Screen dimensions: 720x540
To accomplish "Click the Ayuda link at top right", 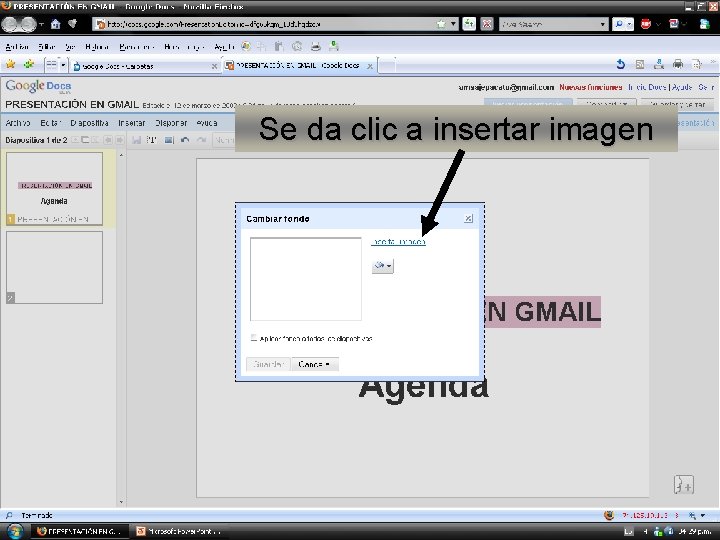I will [x=681, y=87].
